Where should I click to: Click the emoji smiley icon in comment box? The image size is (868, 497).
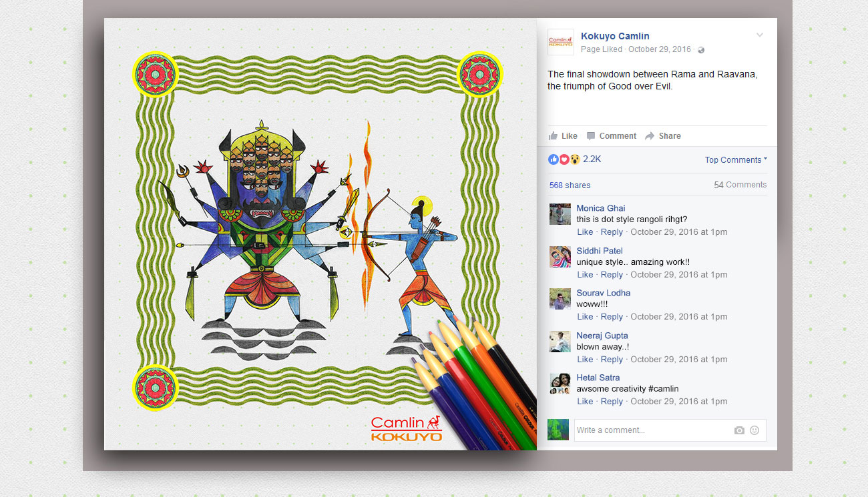[754, 430]
